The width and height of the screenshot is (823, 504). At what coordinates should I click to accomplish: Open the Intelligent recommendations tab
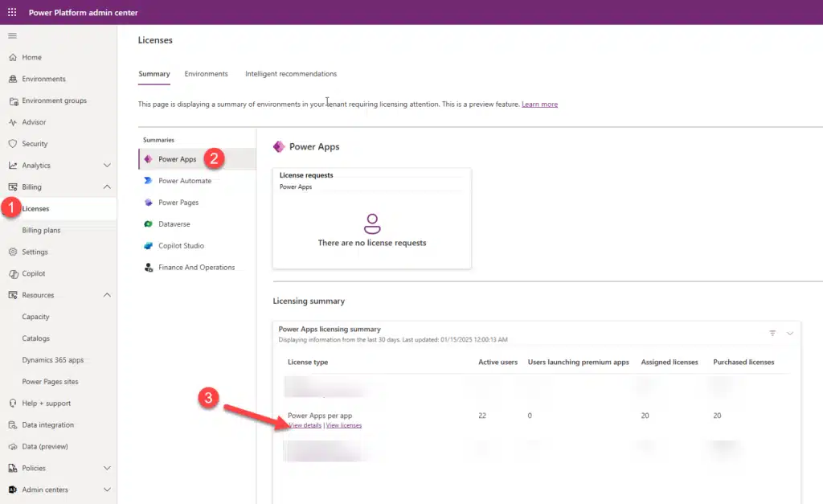click(291, 74)
